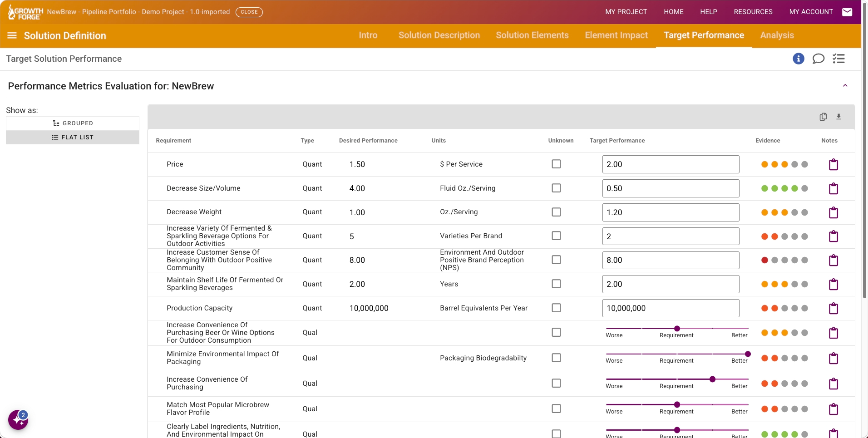Open the AI assistant sparkle button
Screen dimensions: 868x438
tap(18, 420)
